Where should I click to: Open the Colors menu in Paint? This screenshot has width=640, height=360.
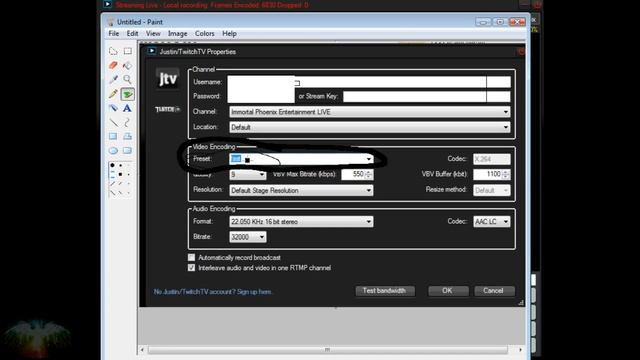coord(204,33)
